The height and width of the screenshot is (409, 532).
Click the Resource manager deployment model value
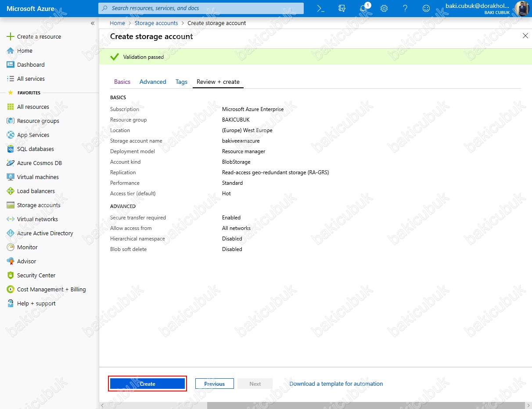(x=244, y=151)
